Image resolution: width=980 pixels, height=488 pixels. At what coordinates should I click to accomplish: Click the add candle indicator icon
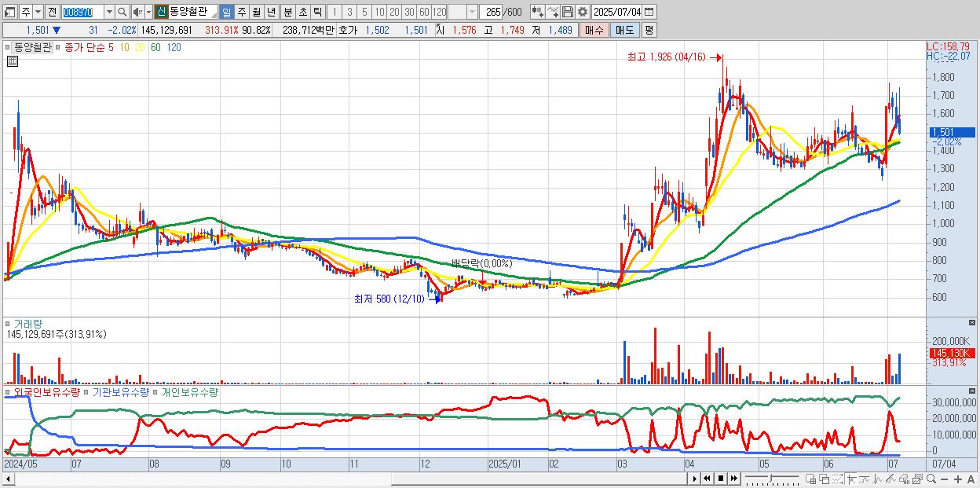click(x=538, y=13)
